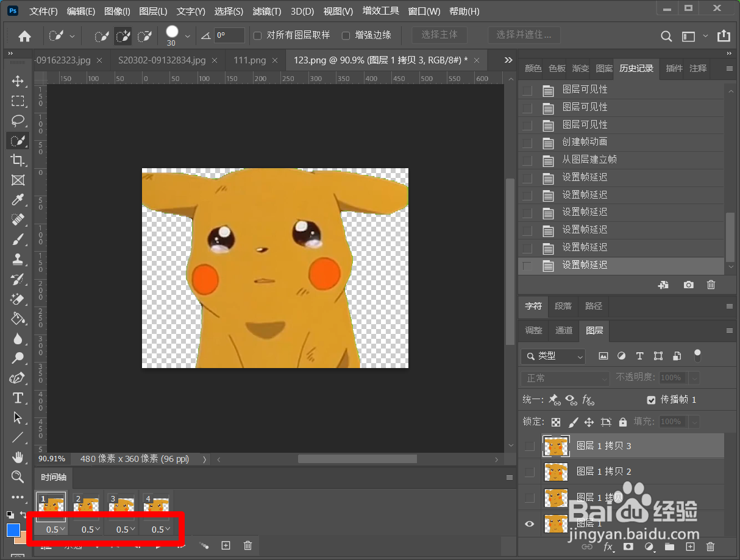Toggle pixel layer filter in Layers panel
Viewport: 740px width, 560px height.
tap(603, 356)
